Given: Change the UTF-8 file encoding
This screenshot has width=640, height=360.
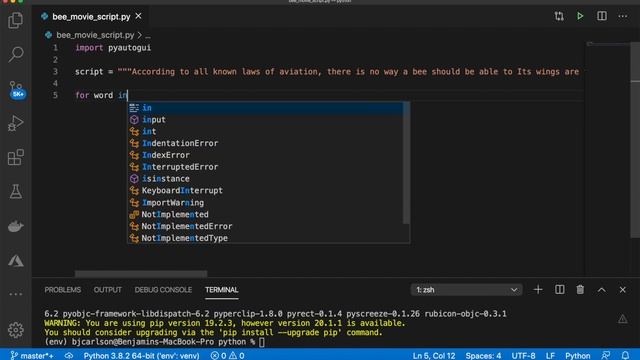Looking at the screenshot, I should pyautogui.click(x=523, y=356).
